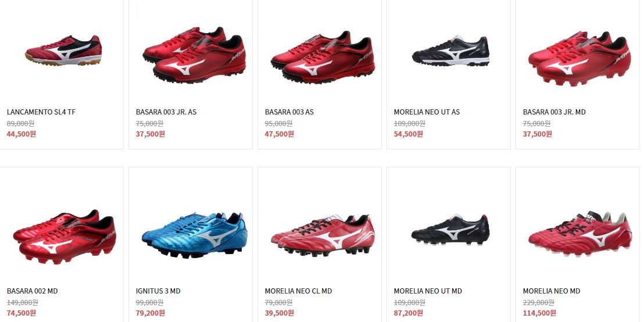Viewport: 644px width, 322px height.
Task: Open the blue IGNITUS 3 MD shoe image
Action: click(x=195, y=235)
